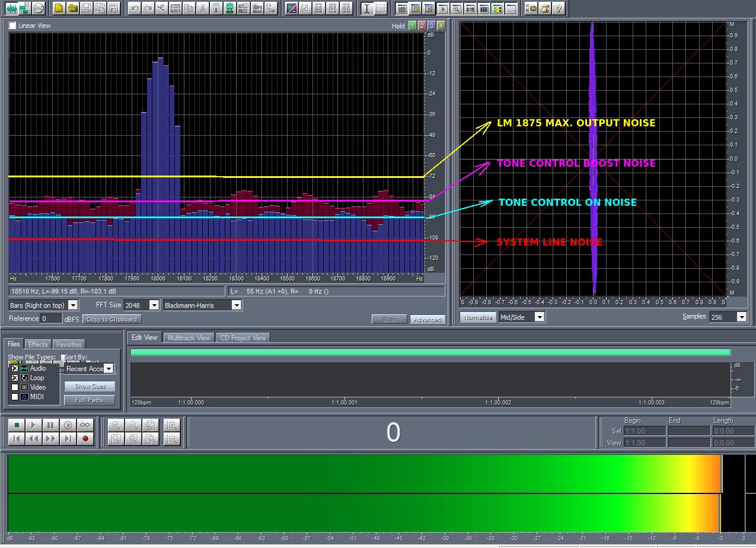
Task: Switch to the Favorites tab
Action: point(69,344)
